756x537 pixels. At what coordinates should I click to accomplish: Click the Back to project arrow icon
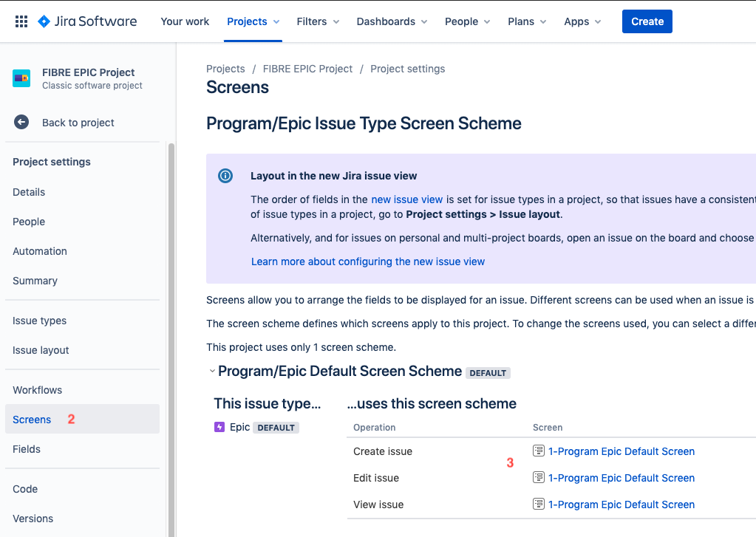tap(21, 123)
